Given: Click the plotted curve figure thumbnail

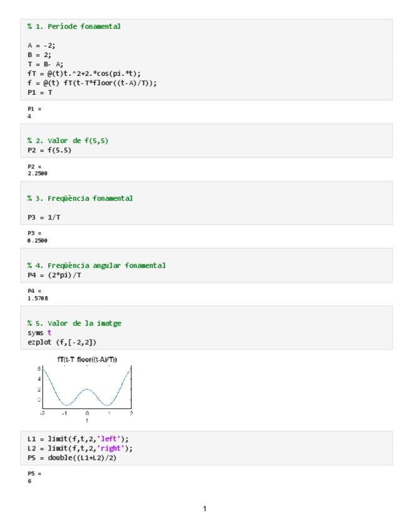Looking at the screenshot, I should [x=87, y=388].
